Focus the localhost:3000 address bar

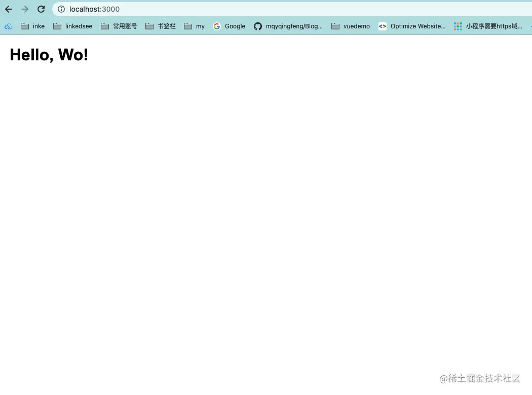pyautogui.click(x=292, y=9)
